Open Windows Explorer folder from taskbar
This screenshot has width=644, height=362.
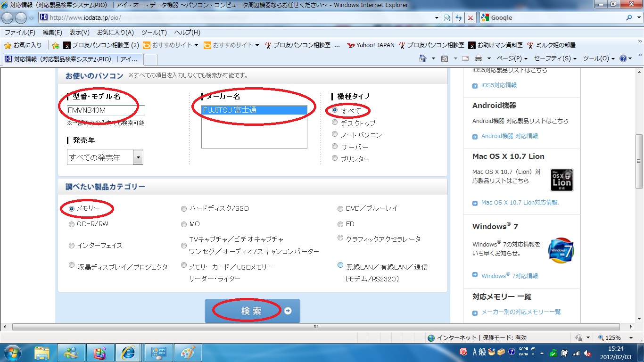pyautogui.click(x=42, y=353)
